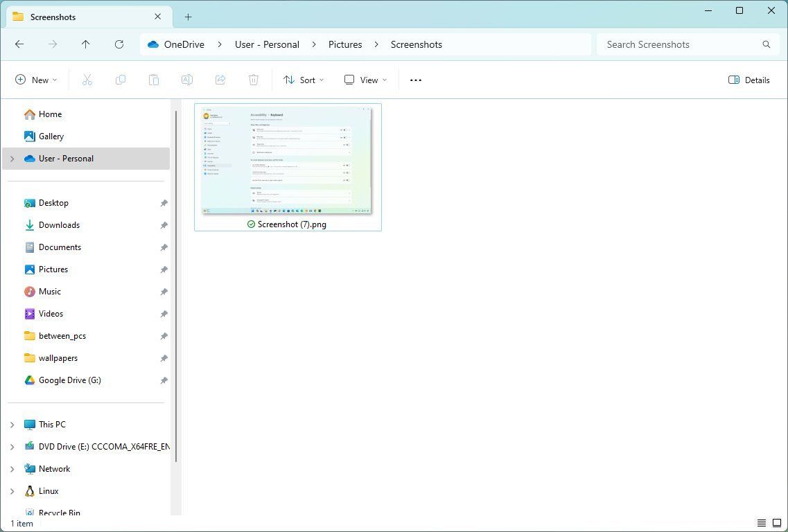Viewport: 788px width, 532px height.
Task: Go up to the Pictures folder
Action: pyautogui.click(x=86, y=44)
